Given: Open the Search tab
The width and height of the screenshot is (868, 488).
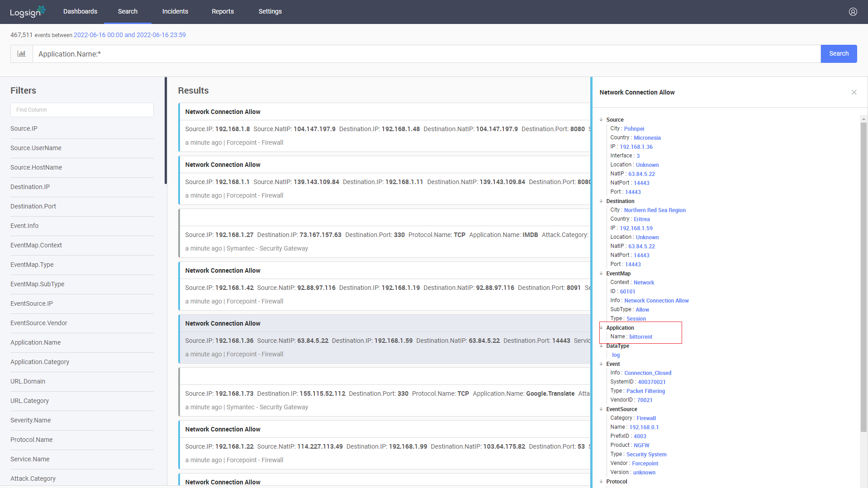Looking at the screenshot, I should pos(128,11).
